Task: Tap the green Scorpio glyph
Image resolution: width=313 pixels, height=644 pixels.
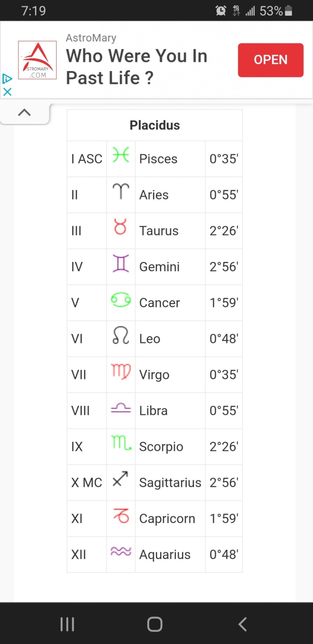Action: pos(121,443)
